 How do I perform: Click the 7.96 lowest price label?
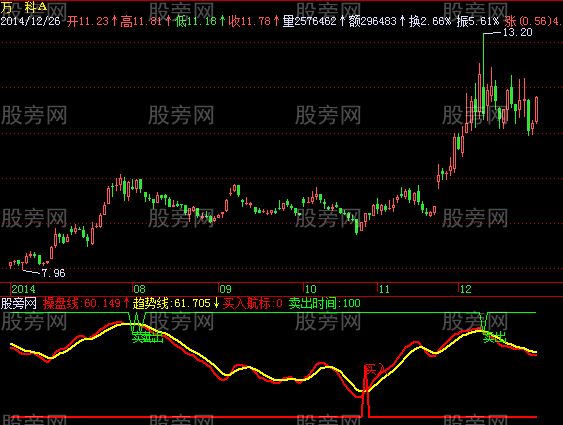coord(53,273)
